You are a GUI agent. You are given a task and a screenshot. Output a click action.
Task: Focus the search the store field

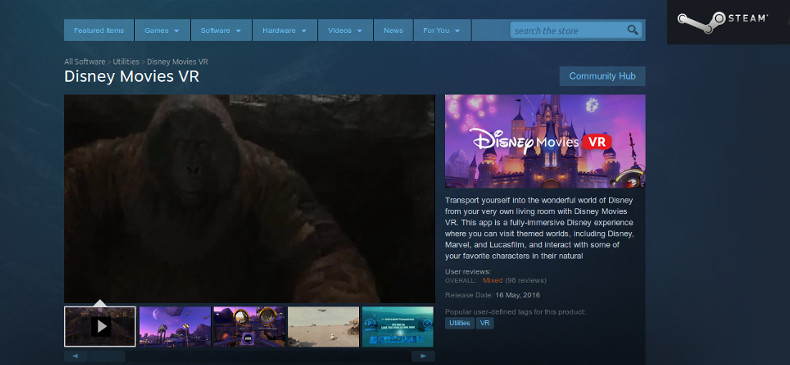click(x=576, y=30)
